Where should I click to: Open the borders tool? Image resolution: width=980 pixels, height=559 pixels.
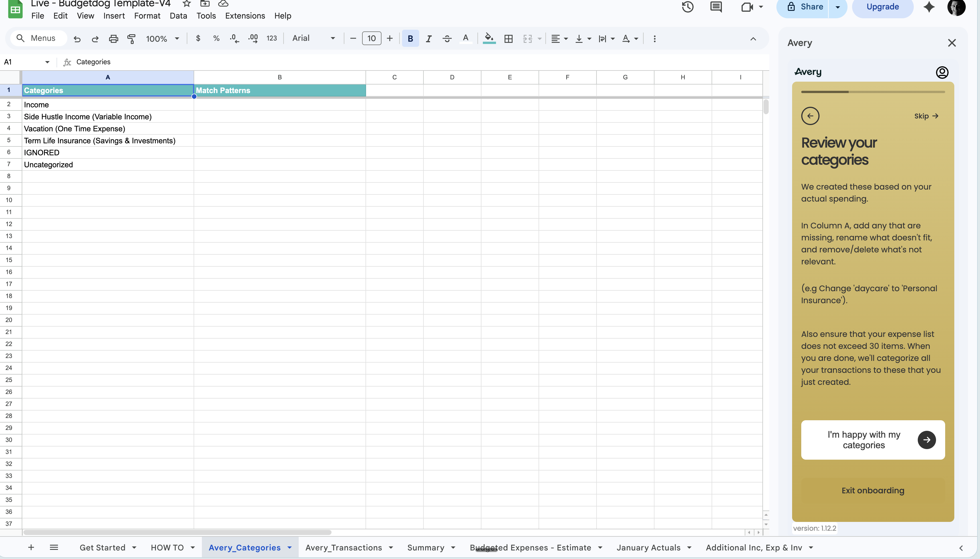click(508, 38)
